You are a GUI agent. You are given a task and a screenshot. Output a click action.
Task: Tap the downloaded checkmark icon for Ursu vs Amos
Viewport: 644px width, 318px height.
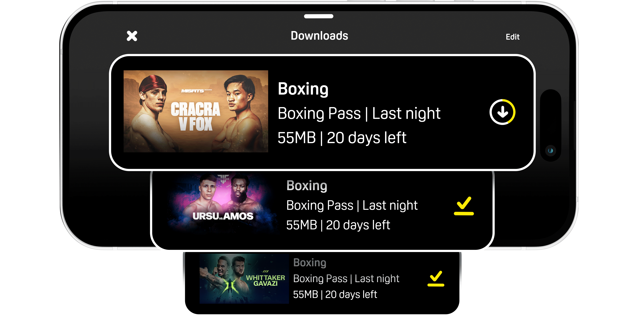click(x=464, y=206)
